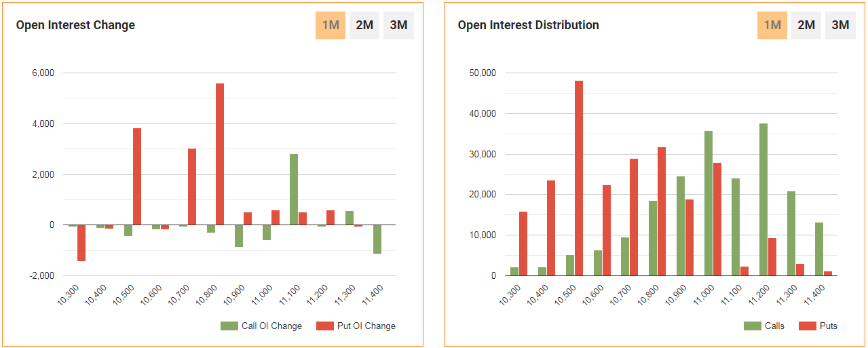Toggle the Calls legend entry in Distribution chart

[x=764, y=326]
